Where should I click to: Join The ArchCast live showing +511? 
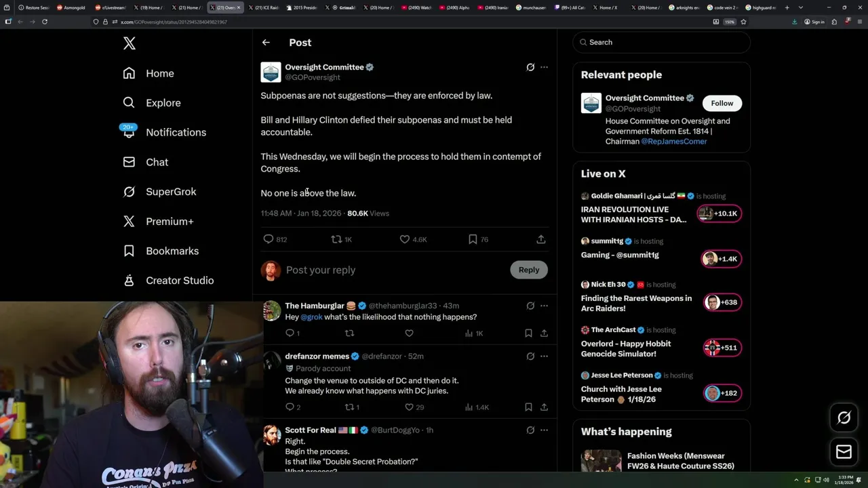pyautogui.click(x=723, y=348)
